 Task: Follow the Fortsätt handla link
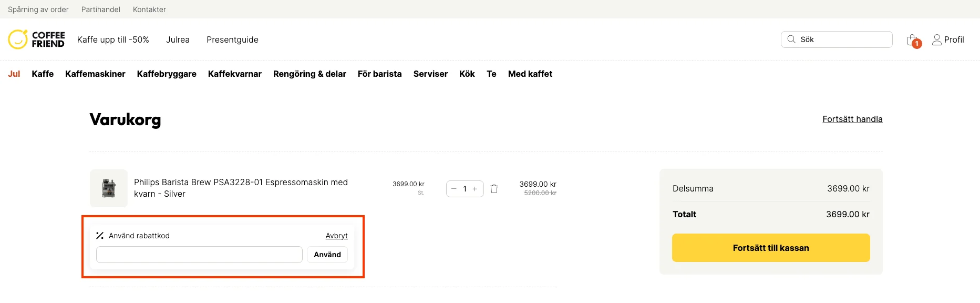point(852,119)
